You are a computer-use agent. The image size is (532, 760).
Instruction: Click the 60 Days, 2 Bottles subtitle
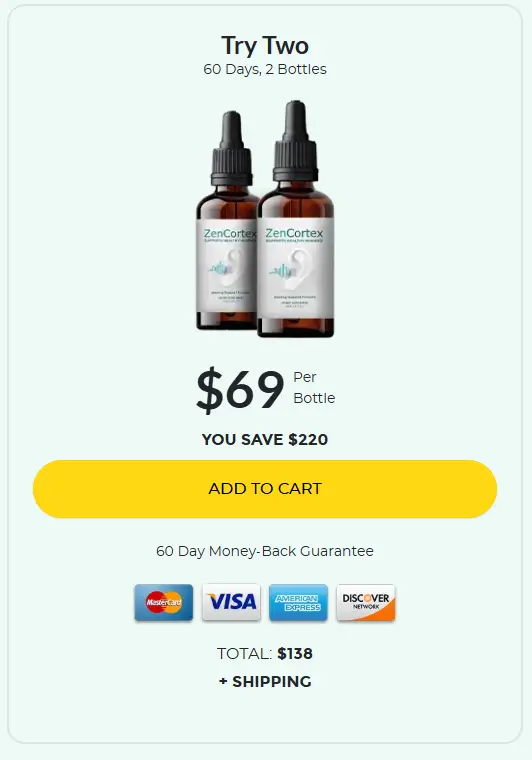tap(265, 69)
